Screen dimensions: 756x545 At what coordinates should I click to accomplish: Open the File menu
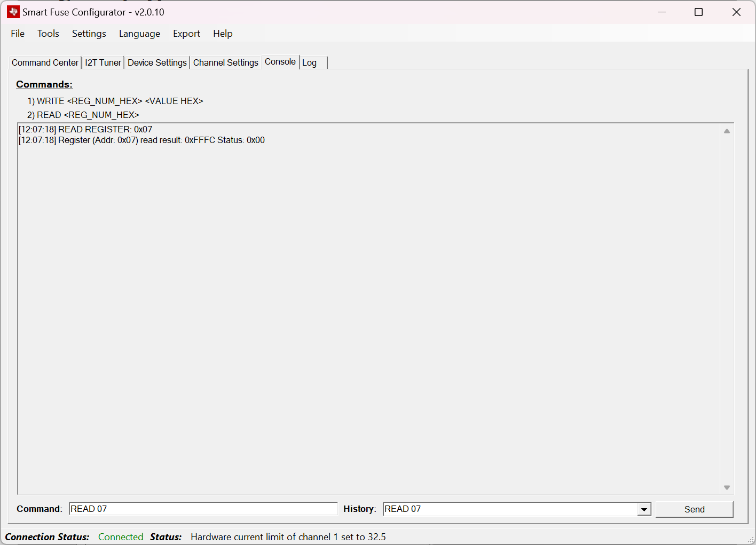point(18,33)
